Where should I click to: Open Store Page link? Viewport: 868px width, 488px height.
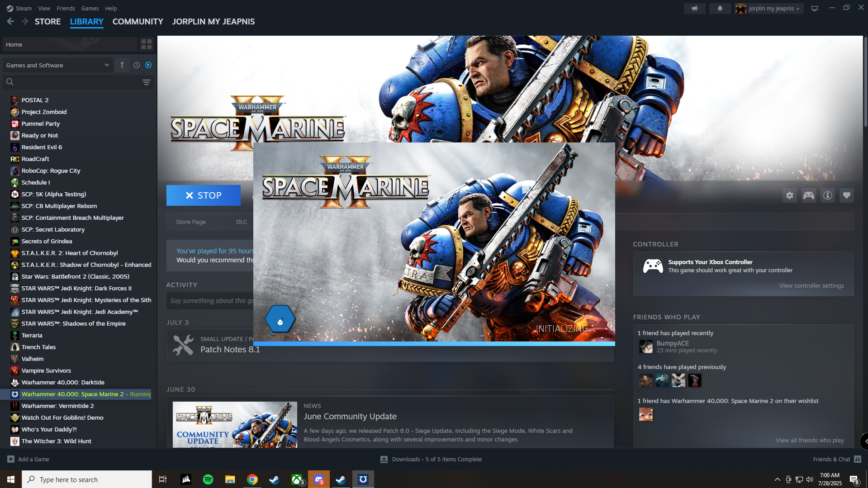(191, 222)
